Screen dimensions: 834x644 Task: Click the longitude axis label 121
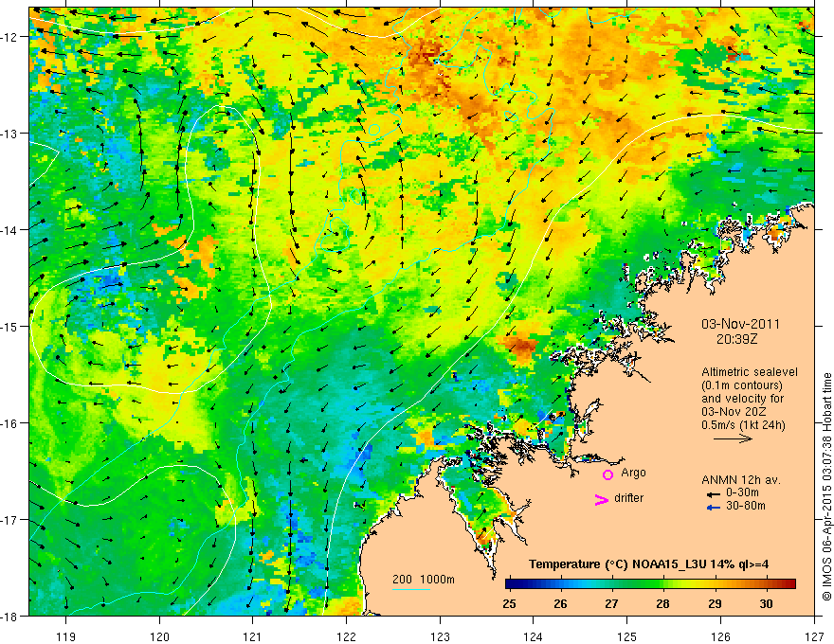(253, 636)
